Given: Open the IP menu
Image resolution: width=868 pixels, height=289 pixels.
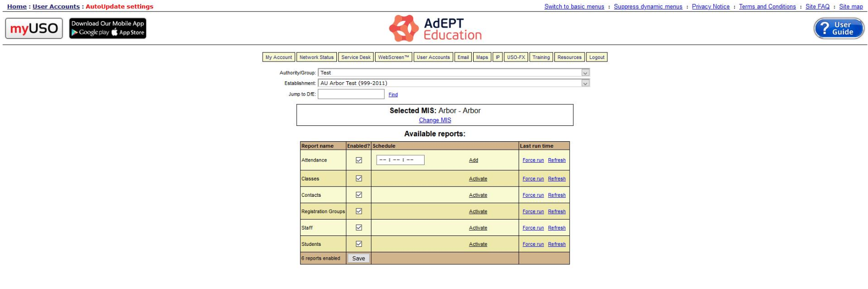Looking at the screenshot, I should pos(498,57).
